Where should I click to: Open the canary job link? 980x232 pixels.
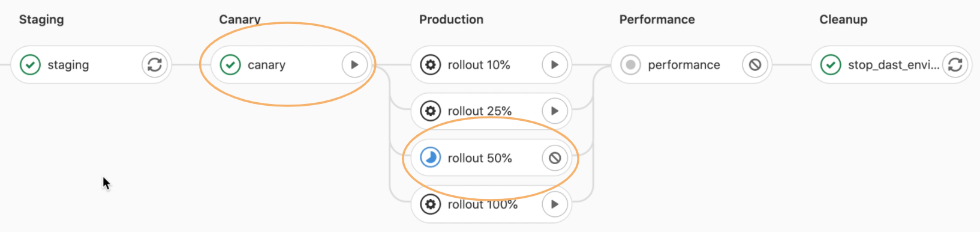pyautogui.click(x=266, y=65)
